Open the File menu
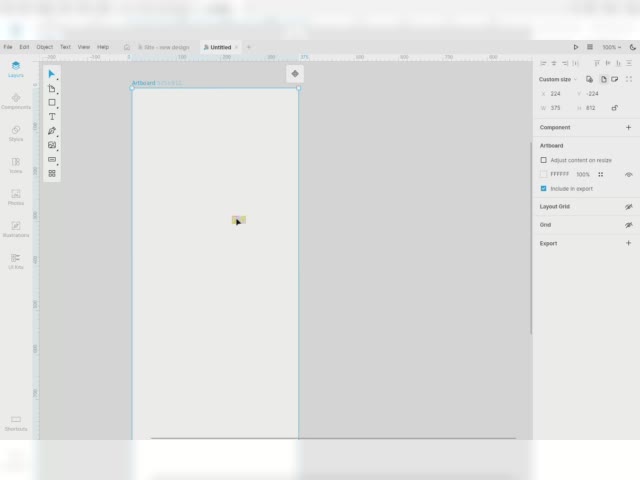 click(8, 47)
